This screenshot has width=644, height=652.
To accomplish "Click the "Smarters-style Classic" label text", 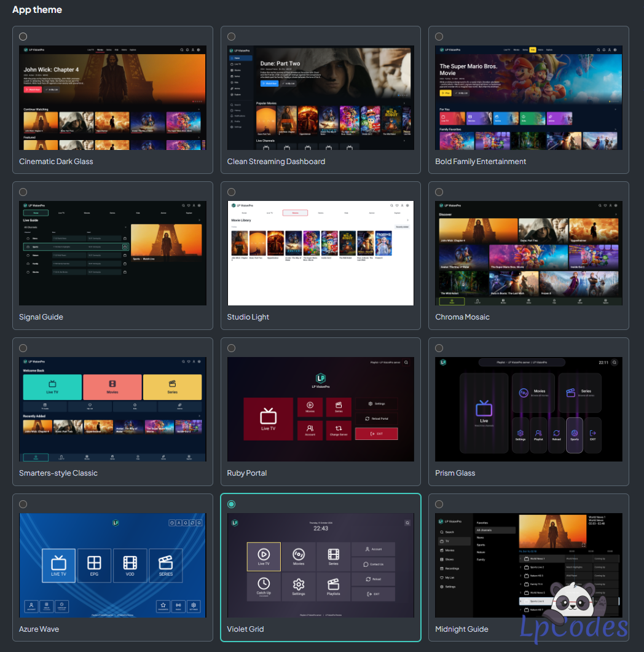I will (x=58, y=473).
